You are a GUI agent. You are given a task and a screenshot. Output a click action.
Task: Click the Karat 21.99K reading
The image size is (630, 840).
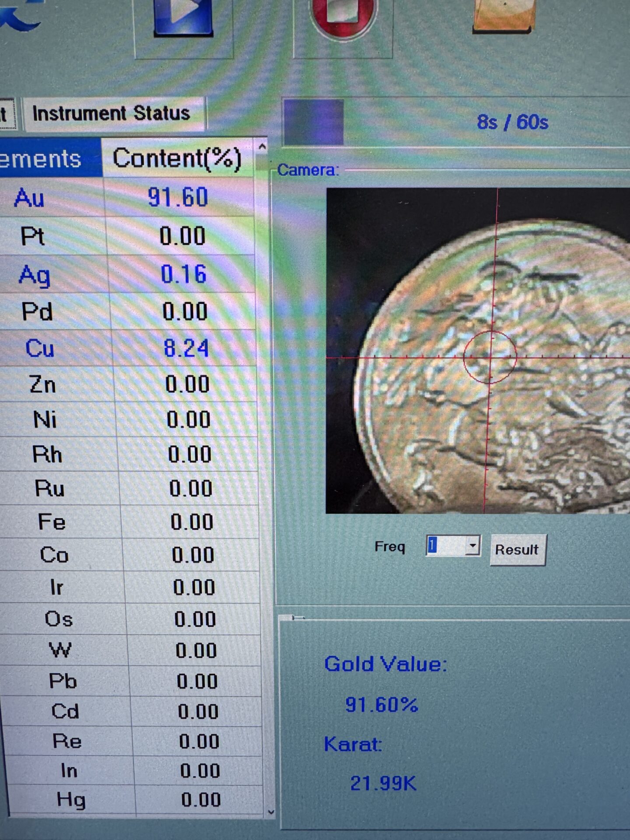point(383,783)
